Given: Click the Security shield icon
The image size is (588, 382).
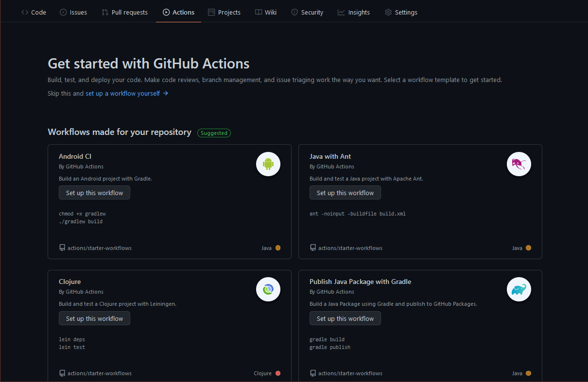Looking at the screenshot, I should 294,12.
